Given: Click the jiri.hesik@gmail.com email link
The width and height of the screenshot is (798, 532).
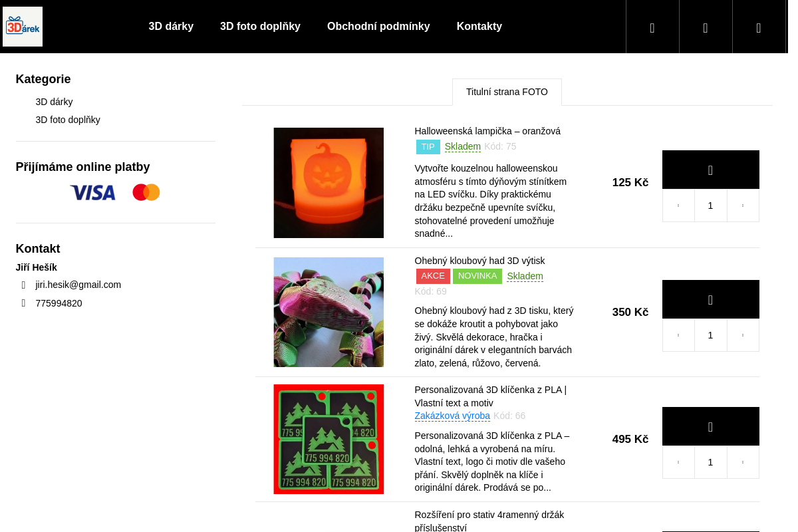Looking at the screenshot, I should 78,285.
